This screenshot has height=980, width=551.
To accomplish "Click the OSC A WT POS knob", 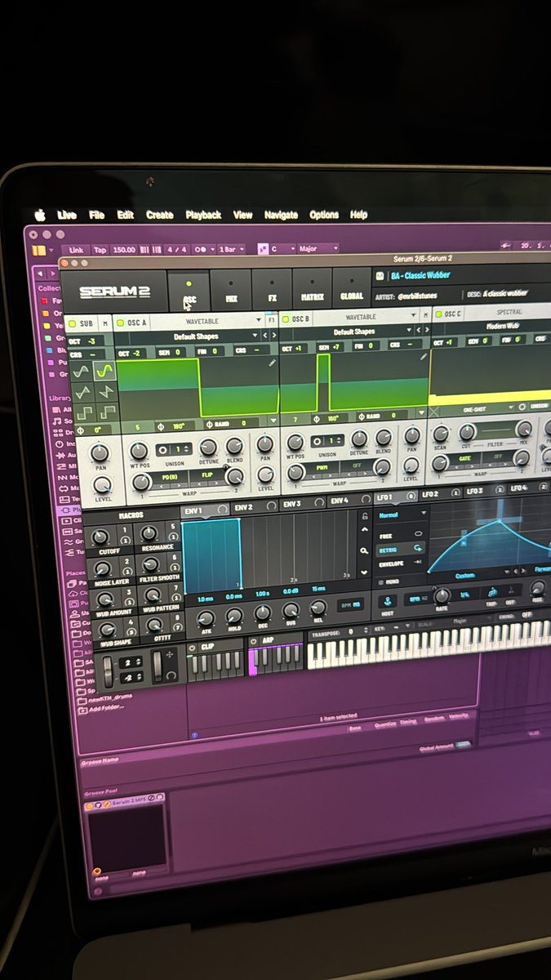I will (x=140, y=450).
